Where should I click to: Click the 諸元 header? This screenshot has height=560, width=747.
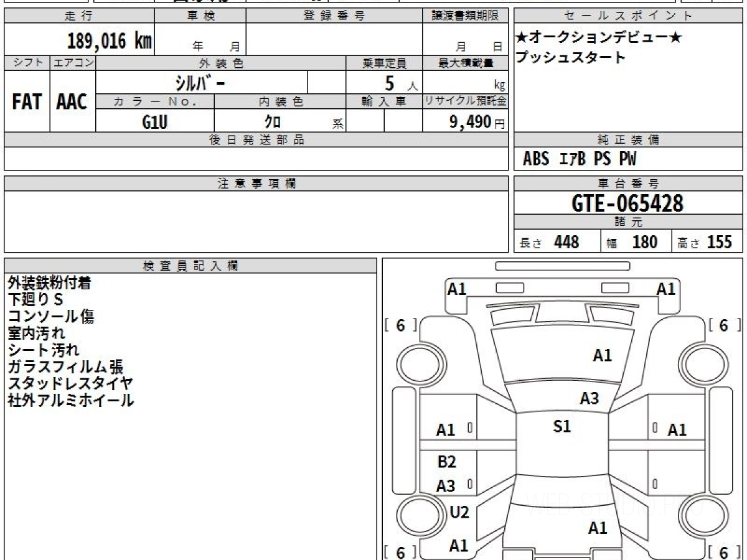point(629,222)
